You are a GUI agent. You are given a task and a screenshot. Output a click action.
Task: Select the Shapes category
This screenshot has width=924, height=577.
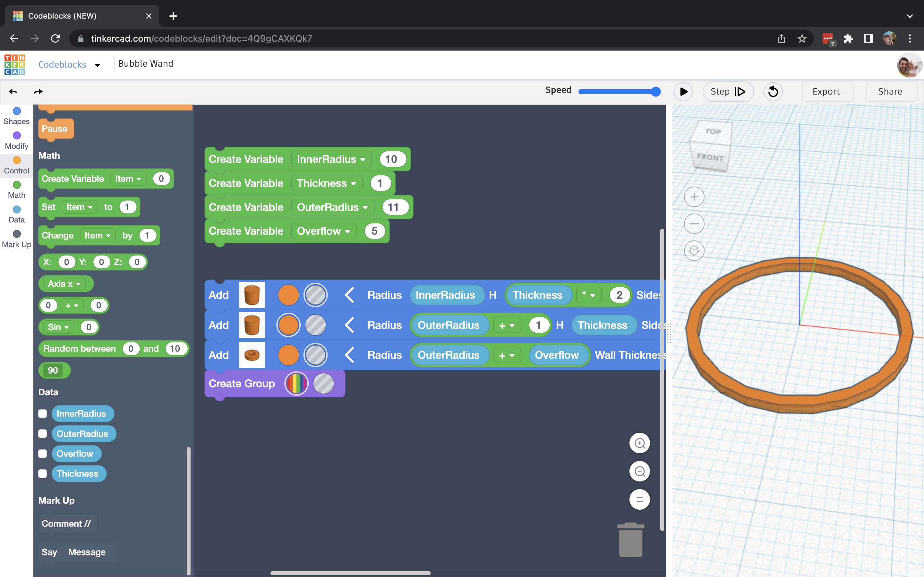pos(16,116)
